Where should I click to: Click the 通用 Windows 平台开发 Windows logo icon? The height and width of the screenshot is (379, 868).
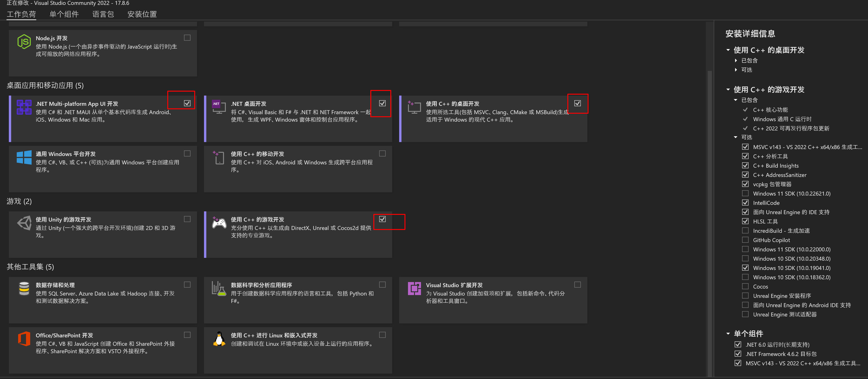24,157
